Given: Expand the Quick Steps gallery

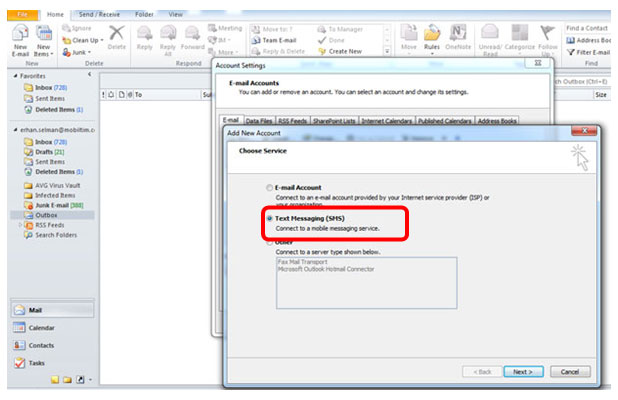Looking at the screenshot, I should pyautogui.click(x=387, y=52).
